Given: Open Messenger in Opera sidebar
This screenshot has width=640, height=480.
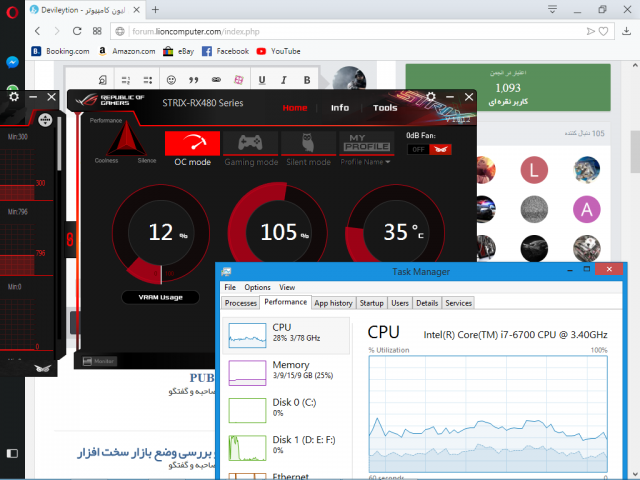Looking at the screenshot, I should click(x=12, y=62).
